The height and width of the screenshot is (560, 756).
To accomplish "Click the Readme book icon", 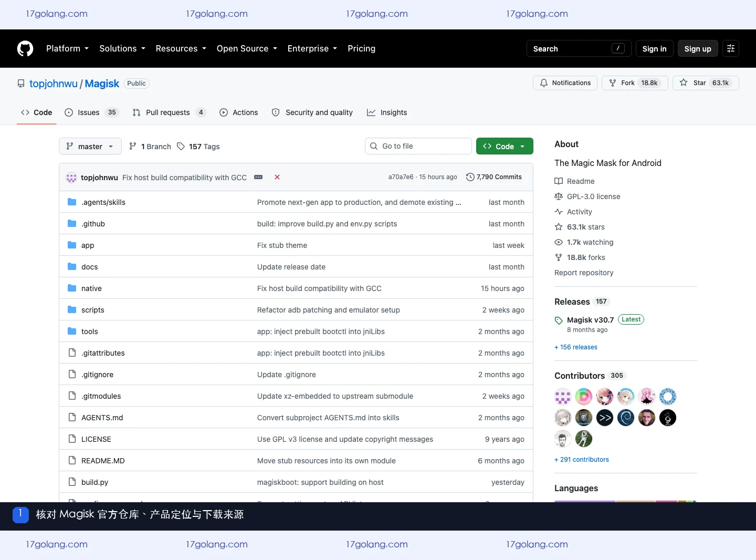I will point(559,181).
